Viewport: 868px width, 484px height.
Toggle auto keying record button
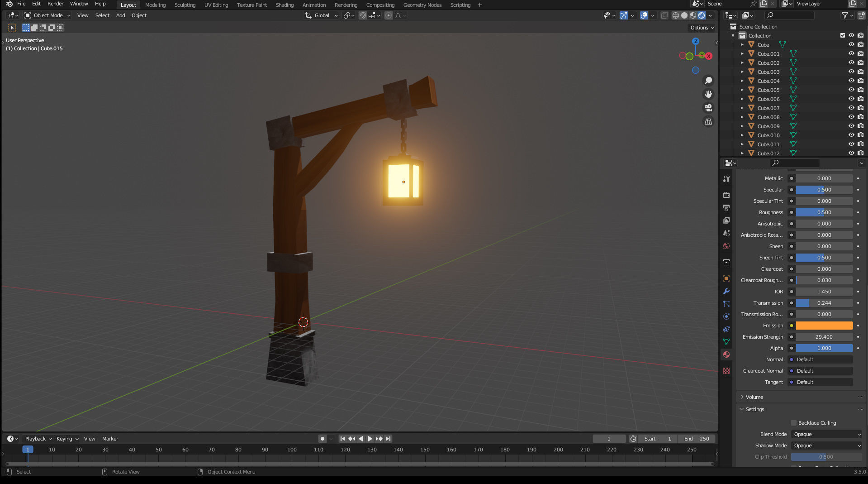[x=322, y=439]
